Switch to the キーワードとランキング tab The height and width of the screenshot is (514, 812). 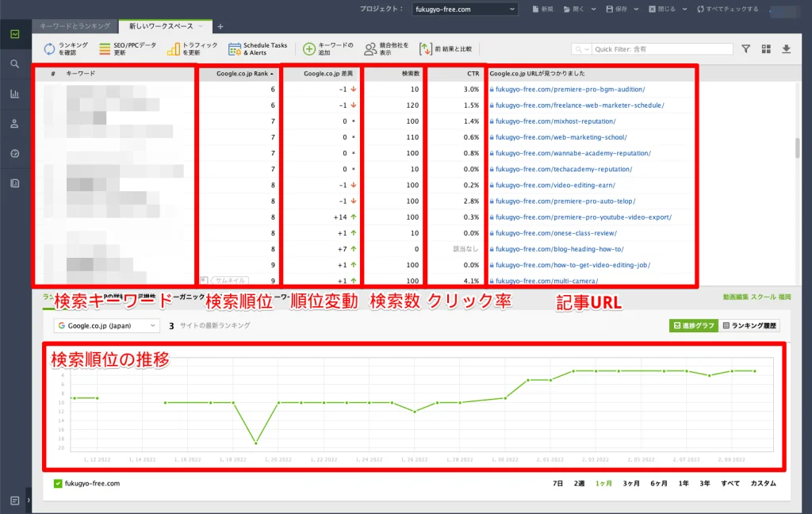(75, 26)
